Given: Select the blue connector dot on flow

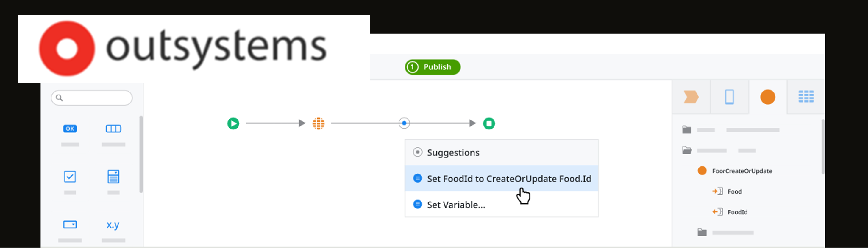Looking at the screenshot, I should coord(404,123).
